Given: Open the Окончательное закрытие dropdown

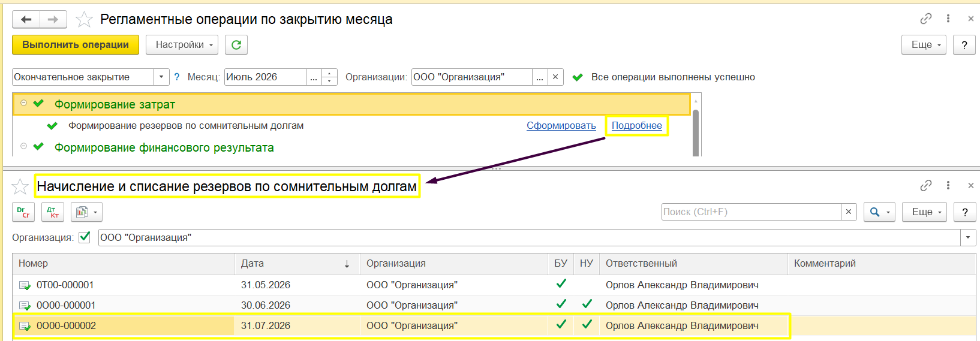Looking at the screenshot, I should point(161,77).
